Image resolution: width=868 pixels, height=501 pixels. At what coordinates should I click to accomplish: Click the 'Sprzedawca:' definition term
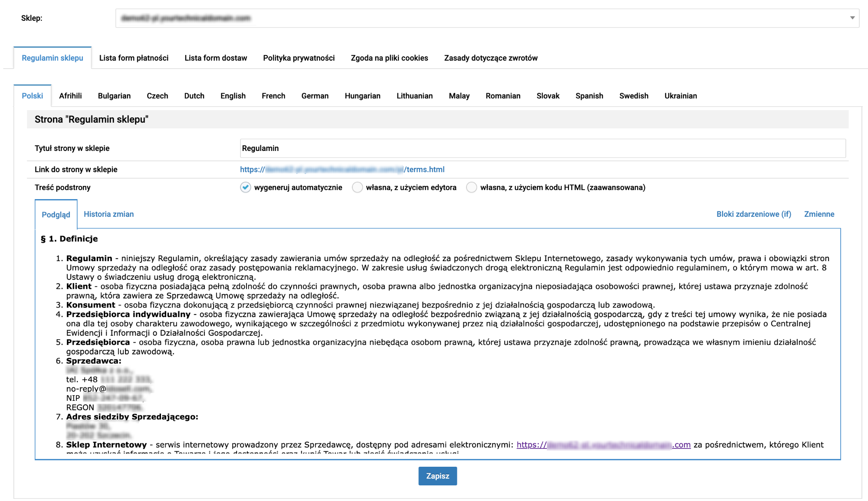(93, 361)
